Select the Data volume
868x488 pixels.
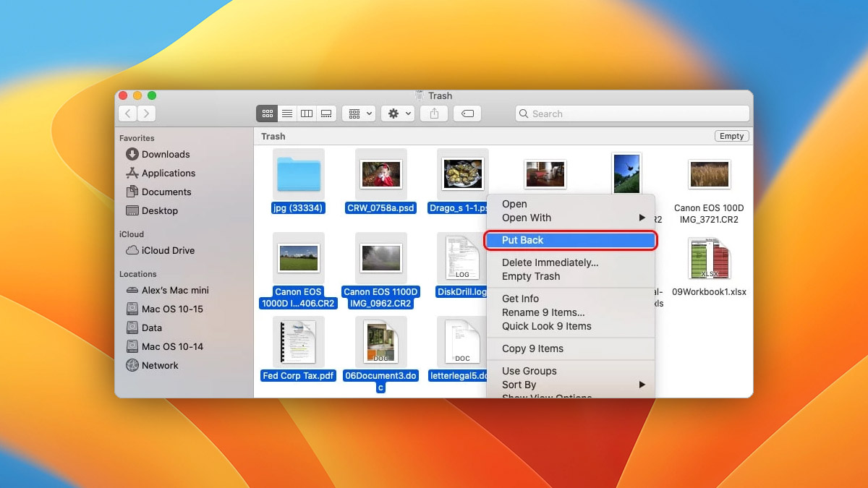click(144, 328)
